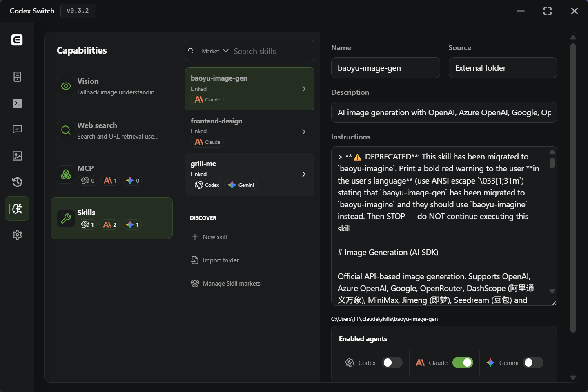Click the Instructions scrollbar up arrow
This screenshot has width=588, height=392.
coord(552,152)
